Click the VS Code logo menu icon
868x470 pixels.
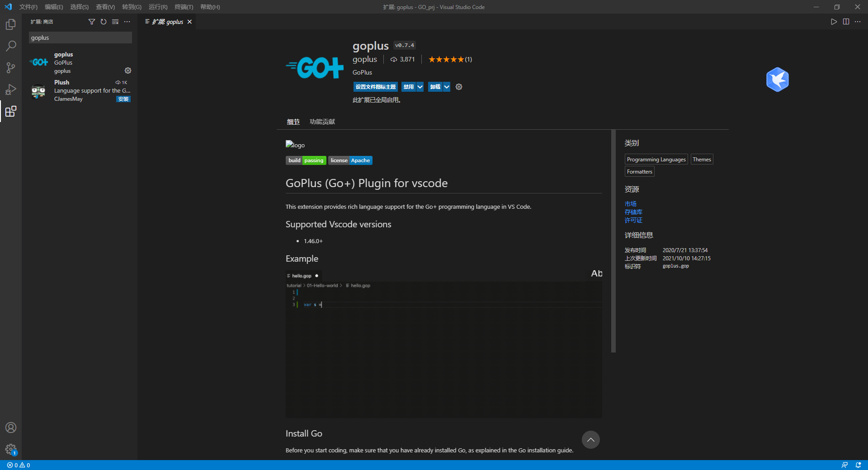pyautogui.click(x=8, y=7)
